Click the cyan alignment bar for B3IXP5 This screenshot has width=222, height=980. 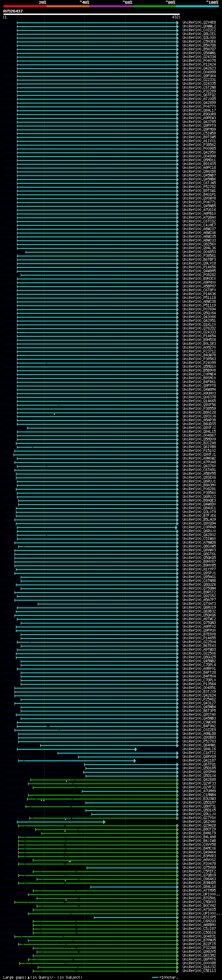point(136,917)
